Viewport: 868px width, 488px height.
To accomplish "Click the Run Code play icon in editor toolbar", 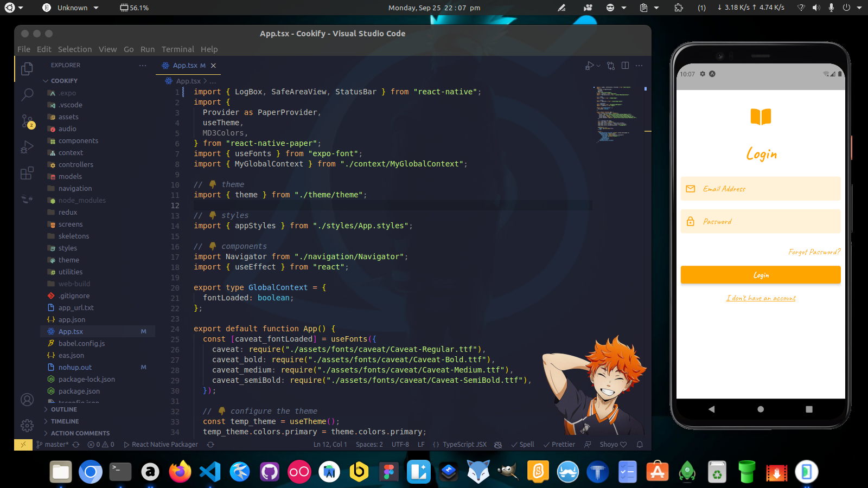I will 589,66.
